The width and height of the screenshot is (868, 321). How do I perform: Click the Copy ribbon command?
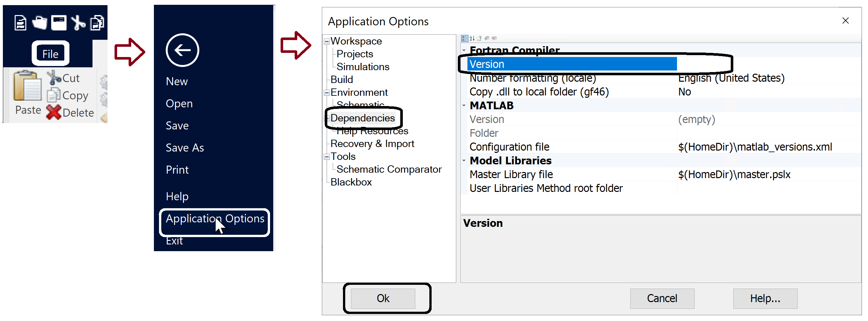point(68,95)
